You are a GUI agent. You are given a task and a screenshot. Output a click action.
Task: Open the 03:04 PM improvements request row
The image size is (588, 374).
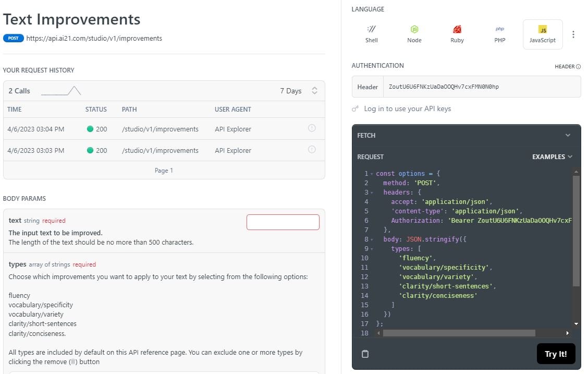click(x=160, y=129)
